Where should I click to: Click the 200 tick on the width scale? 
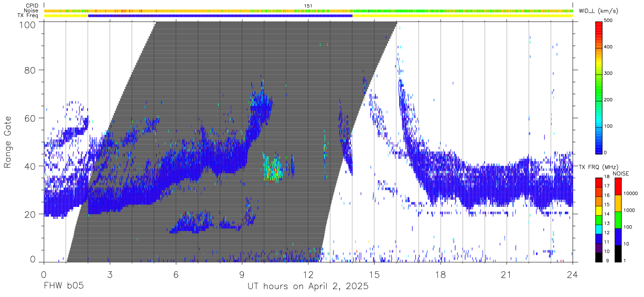point(609,100)
